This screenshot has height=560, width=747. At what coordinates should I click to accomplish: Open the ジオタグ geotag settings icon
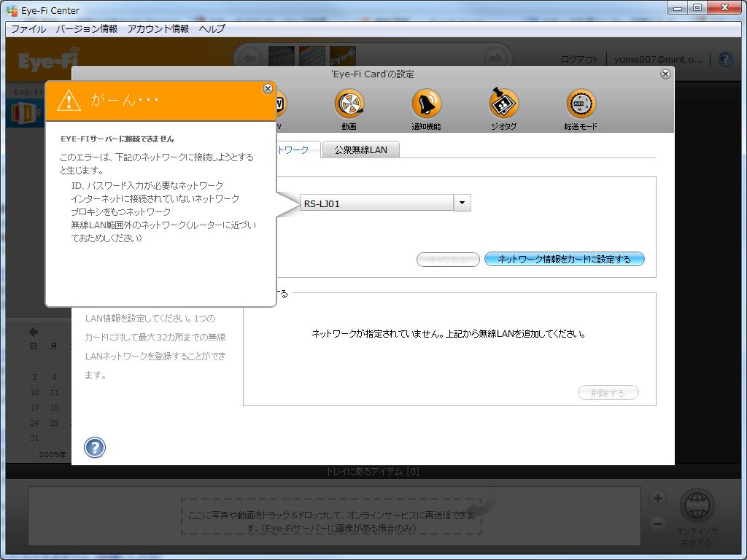(503, 104)
